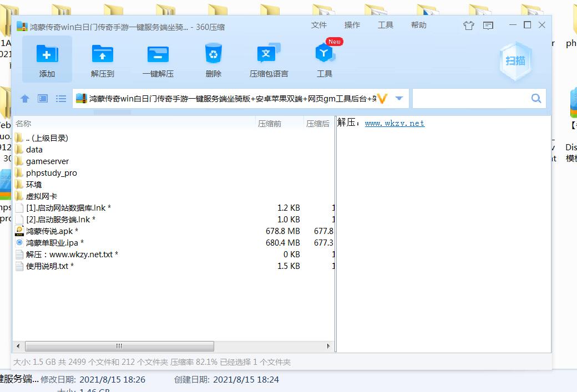Click the Scan (扫描) hexagon button
The height and width of the screenshot is (392, 577).
[x=515, y=61]
